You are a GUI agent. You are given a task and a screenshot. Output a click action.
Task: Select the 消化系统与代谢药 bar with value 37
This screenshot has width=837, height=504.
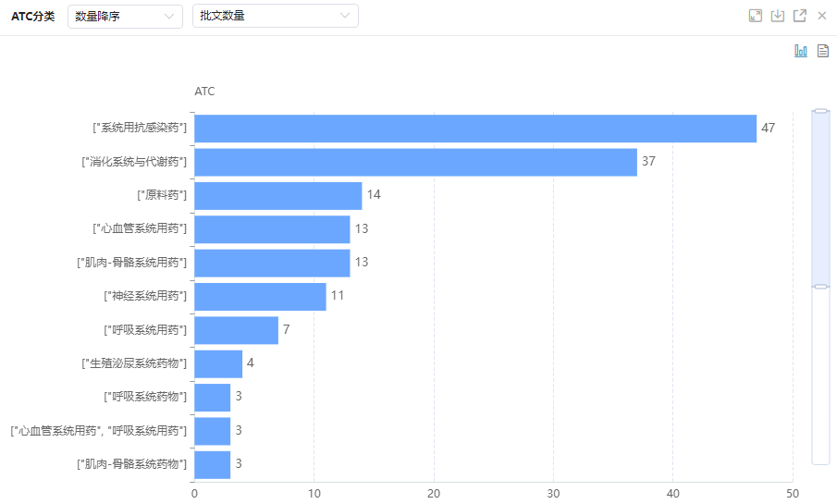[415, 162]
